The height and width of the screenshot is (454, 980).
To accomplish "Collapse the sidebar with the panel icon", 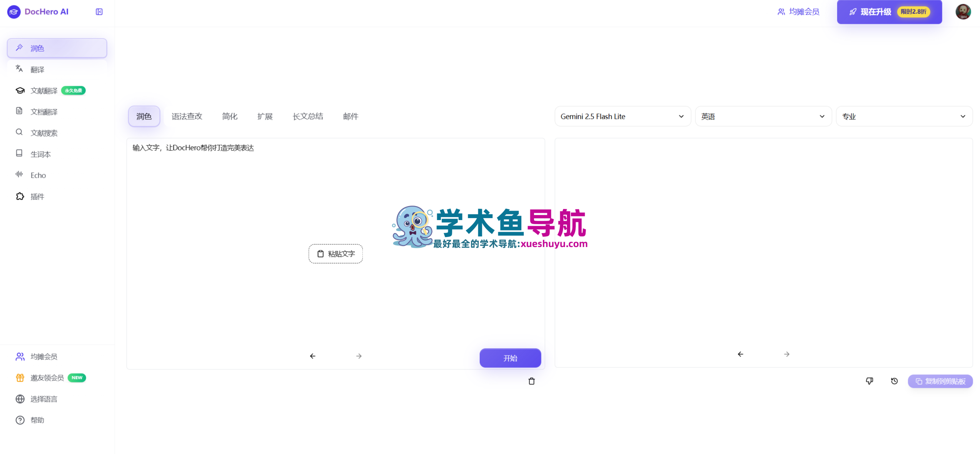I will pyautogui.click(x=99, y=12).
